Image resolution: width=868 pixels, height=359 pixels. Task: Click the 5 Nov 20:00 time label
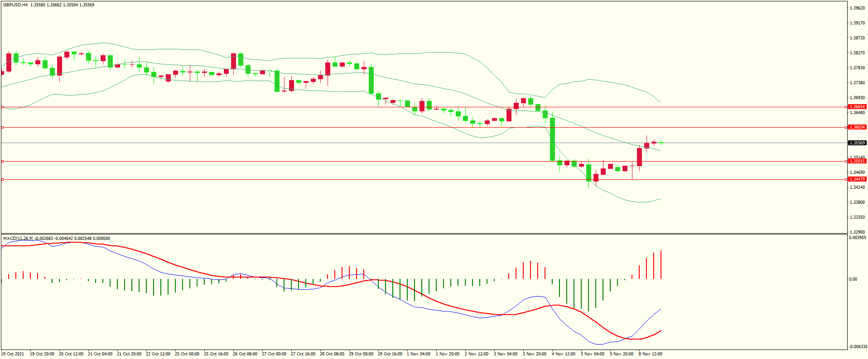tap(622, 354)
